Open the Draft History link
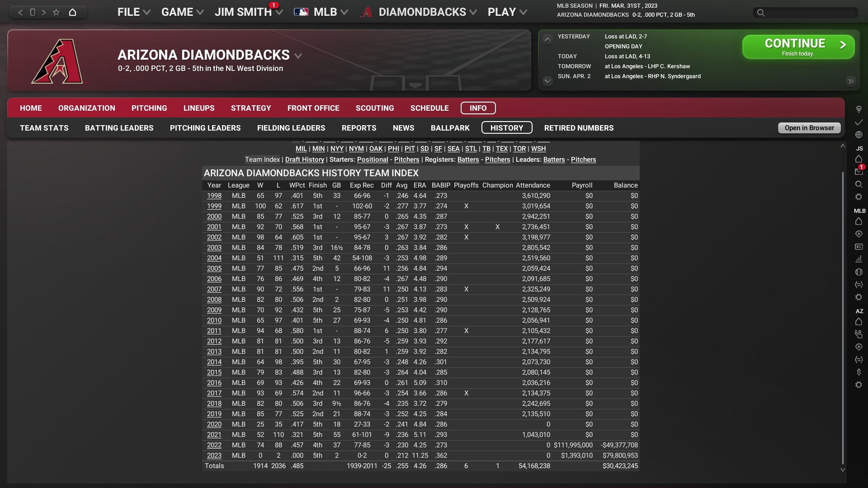 tap(305, 160)
